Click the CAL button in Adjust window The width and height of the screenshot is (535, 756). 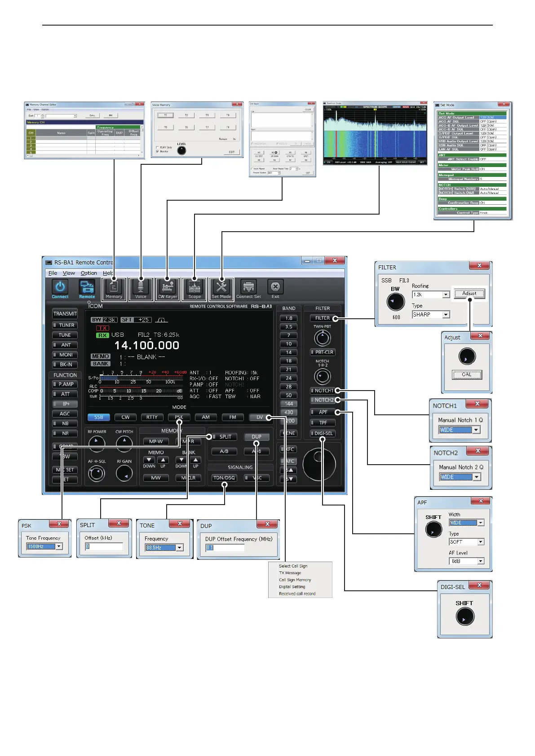(x=467, y=374)
